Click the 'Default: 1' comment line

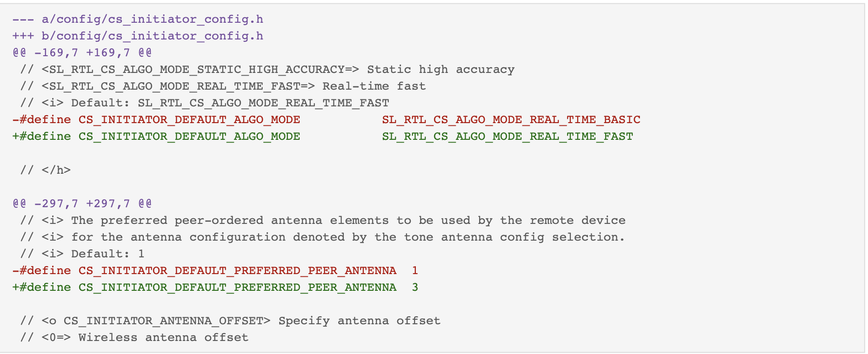pyautogui.click(x=82, y=254)
